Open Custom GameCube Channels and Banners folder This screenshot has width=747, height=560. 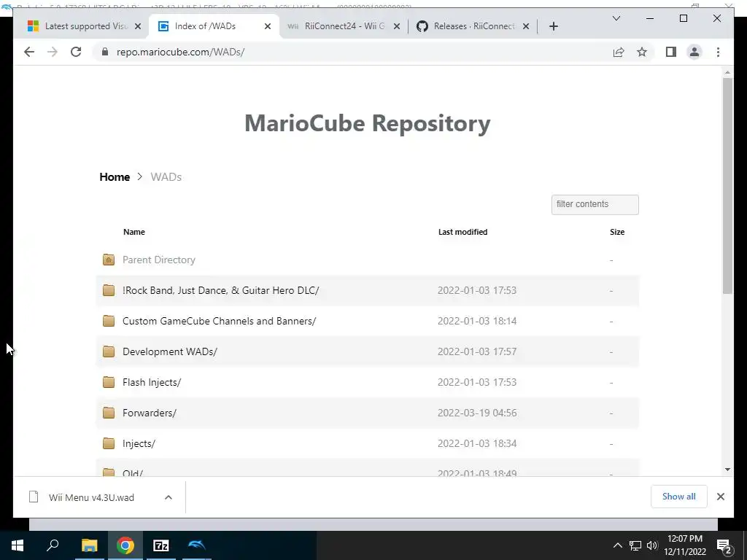coord(219,321)
